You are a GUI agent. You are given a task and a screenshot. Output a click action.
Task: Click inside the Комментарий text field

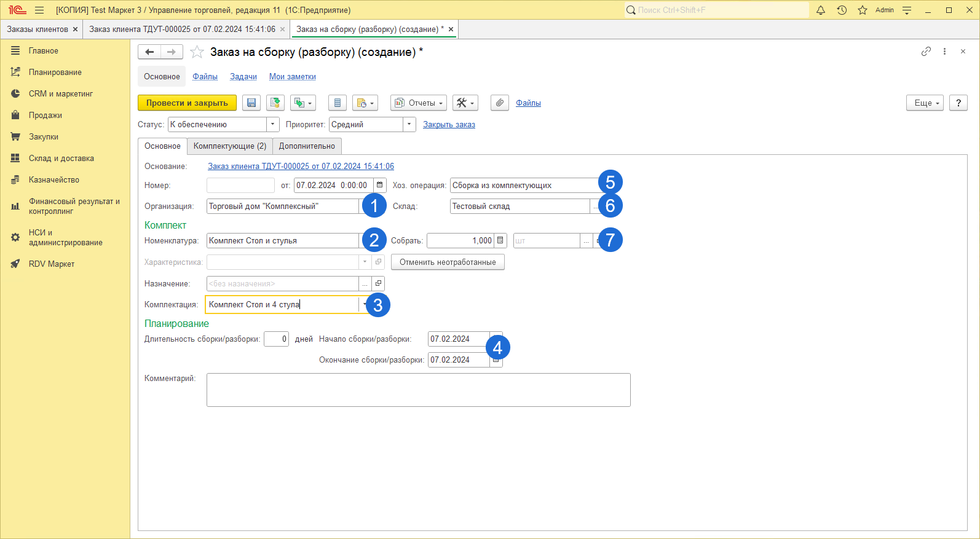coord(418,390)
